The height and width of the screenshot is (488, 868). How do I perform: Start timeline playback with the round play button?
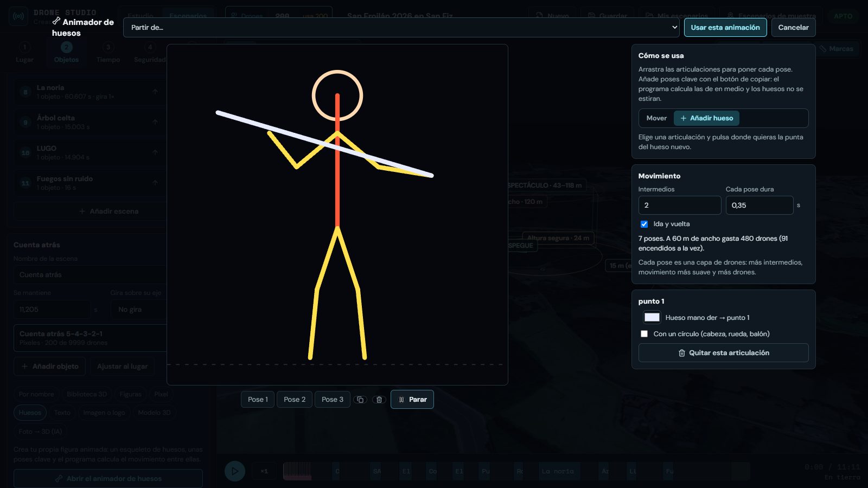pyautogui.click(x=235, y=471)
